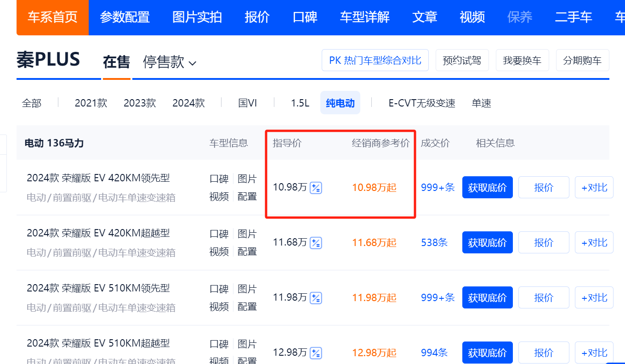Screen dimensions: 625x364
Task: Click +对比 for 420KM领先型
Action: pyautogui.click(x=594, y=187)
